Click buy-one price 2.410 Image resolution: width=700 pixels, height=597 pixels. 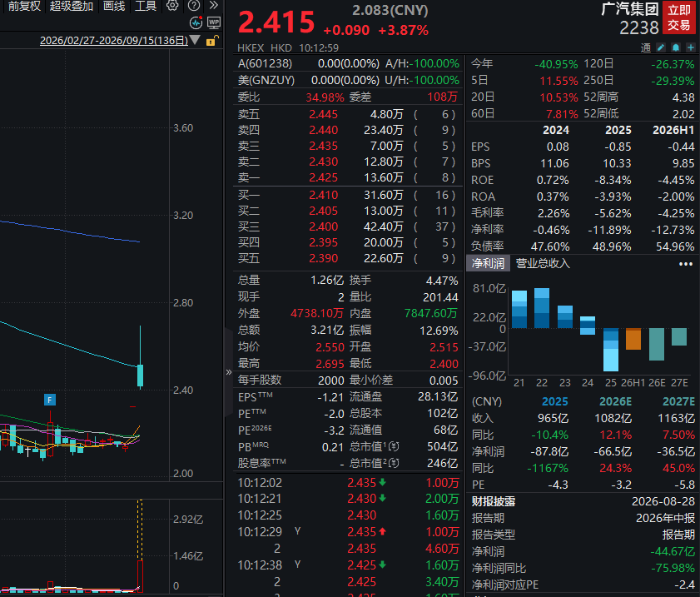(323, 195)
